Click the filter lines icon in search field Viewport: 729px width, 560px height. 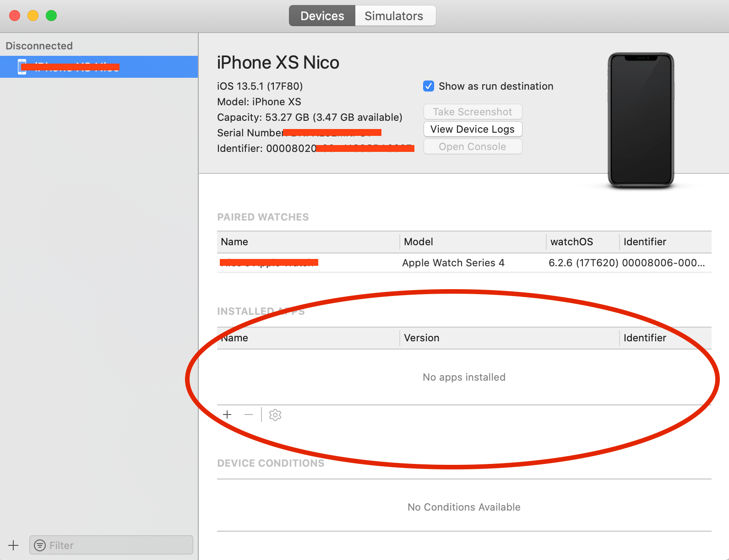[40, 545]
